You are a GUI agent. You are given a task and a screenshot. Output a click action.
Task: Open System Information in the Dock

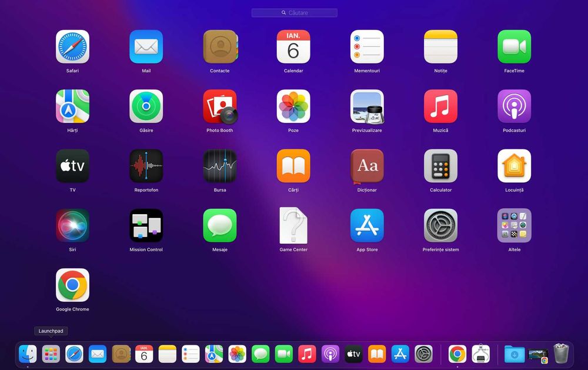click(481, 354)
